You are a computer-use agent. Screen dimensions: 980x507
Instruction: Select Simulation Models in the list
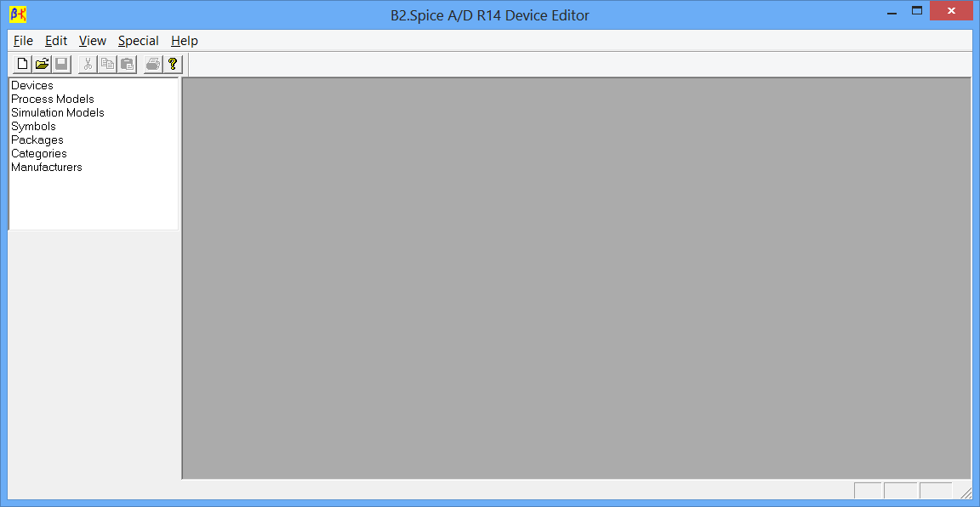[x=58, y=112]
